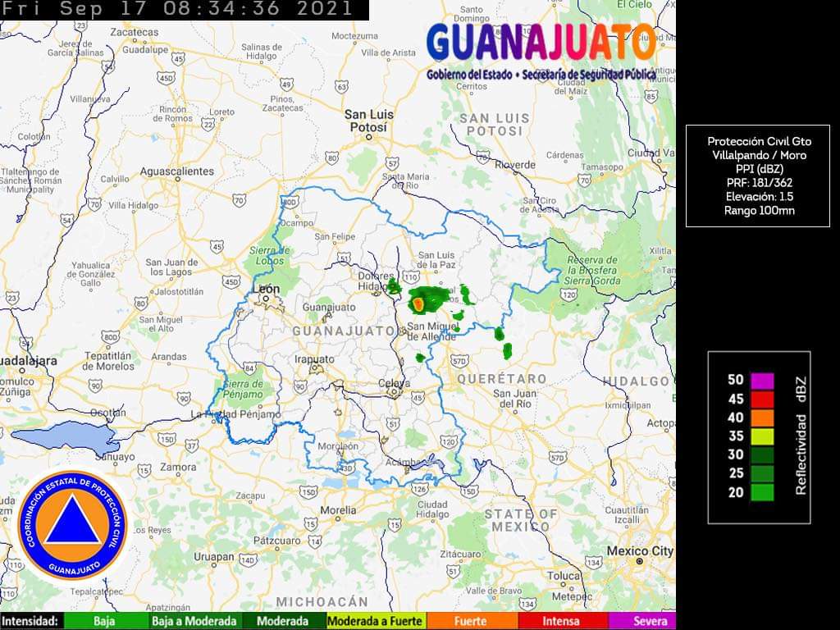Viewport: 840px width, 630px height.
Task: Click the Zamora city label
Action: [178, 467]
